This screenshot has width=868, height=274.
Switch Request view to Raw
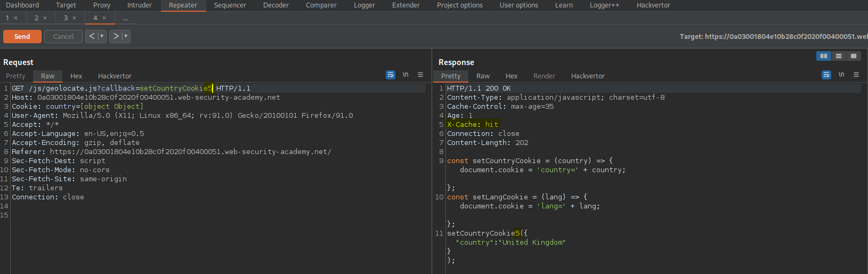pyautogui.click(x=48, y=76)
